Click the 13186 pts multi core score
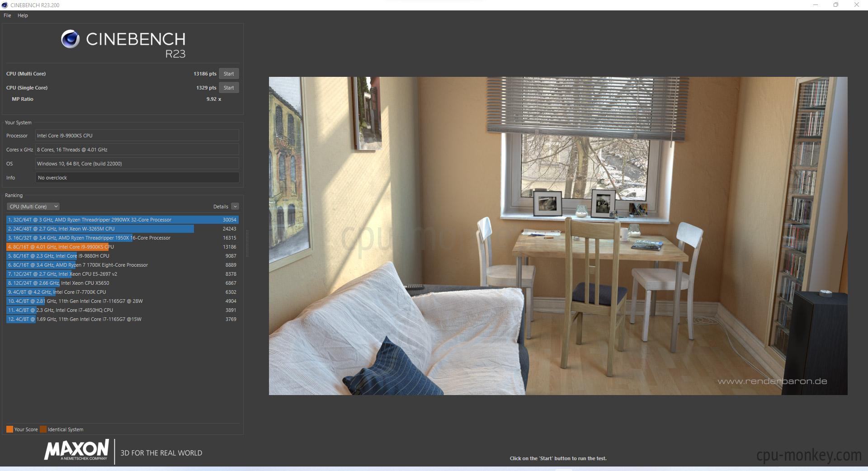This screenshot has width=868, height=471. (x=205, y=74)
